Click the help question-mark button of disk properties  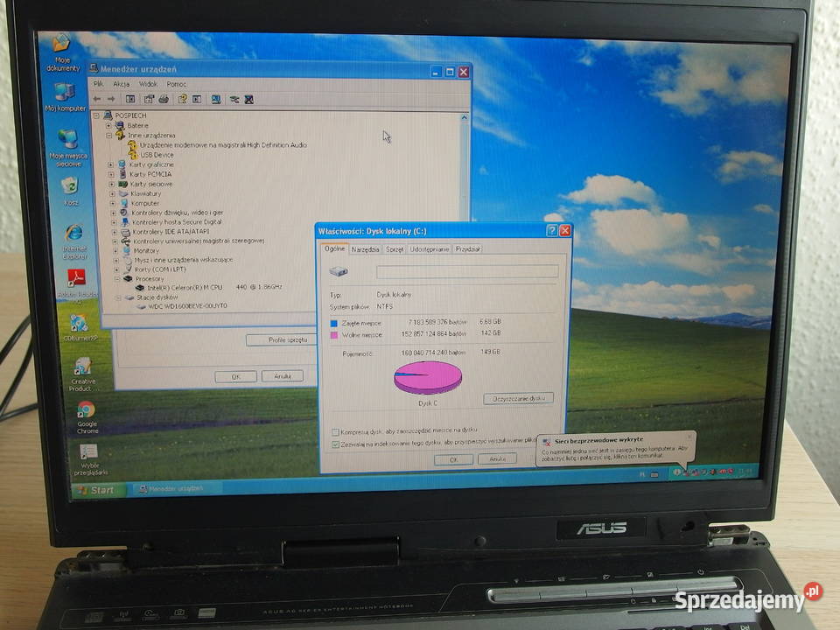tap(552, 230)
